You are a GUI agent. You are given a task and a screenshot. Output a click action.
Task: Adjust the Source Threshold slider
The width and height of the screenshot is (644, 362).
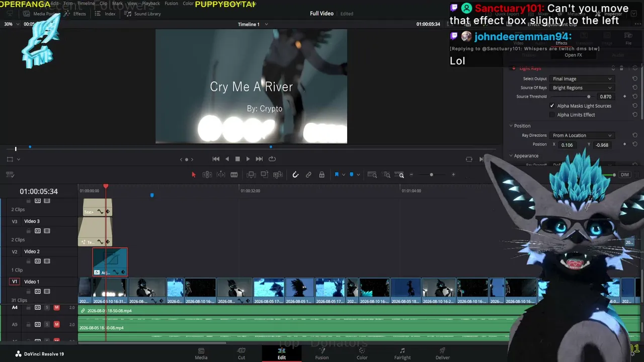[589, 97]
